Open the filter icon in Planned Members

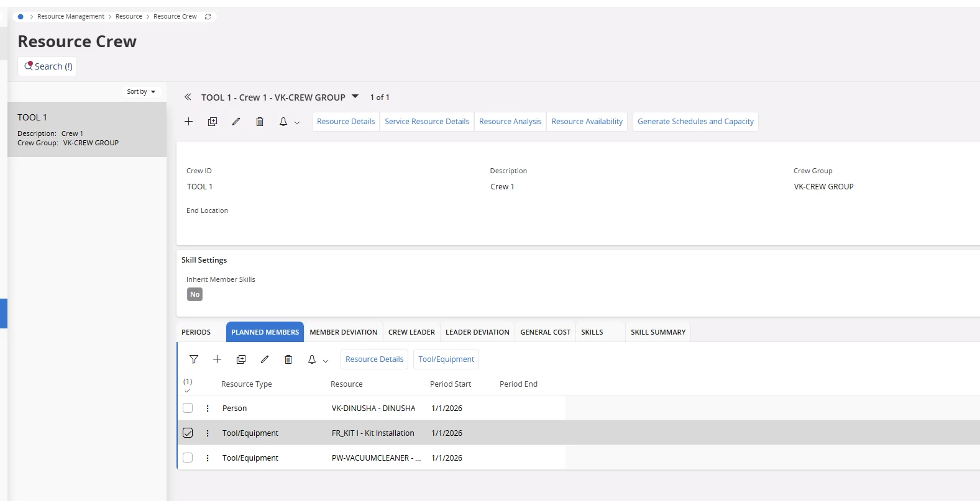[194, 359]
